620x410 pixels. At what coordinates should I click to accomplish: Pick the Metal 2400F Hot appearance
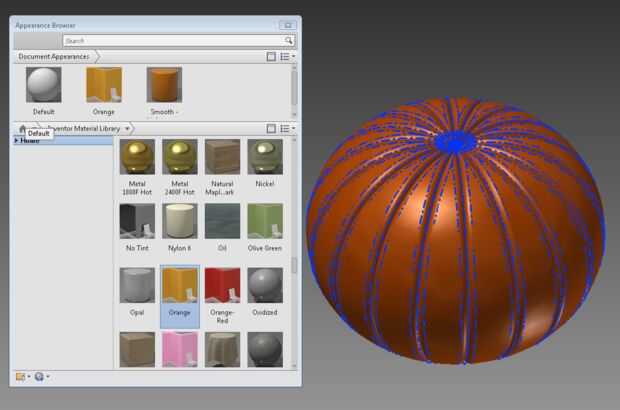pyautogui.click(x=180, y=157)
